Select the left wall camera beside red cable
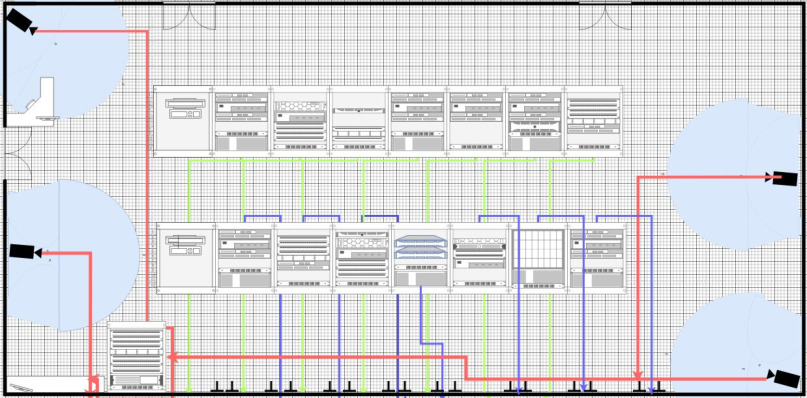Viewport: 807px width, 398px height. coord(25,251)
